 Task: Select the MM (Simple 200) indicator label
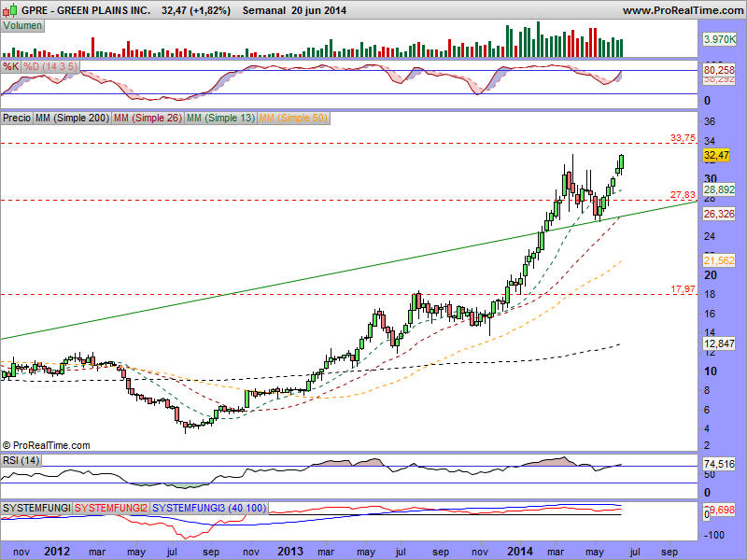pos(72,118)
